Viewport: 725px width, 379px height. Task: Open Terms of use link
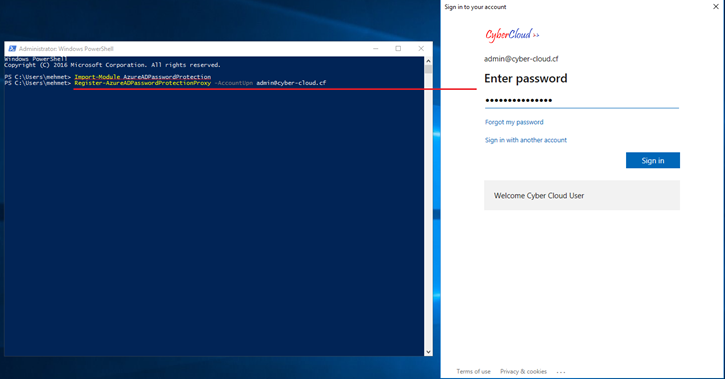pos(473,371)
